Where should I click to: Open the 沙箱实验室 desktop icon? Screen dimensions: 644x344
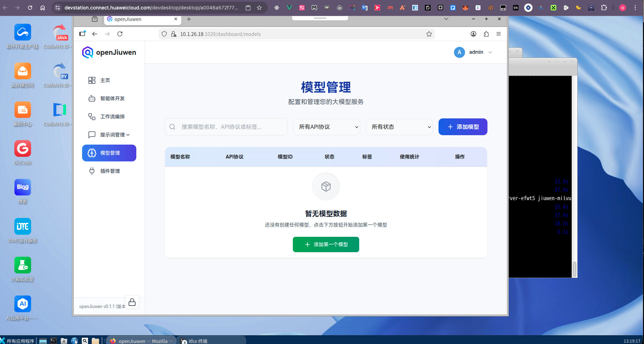tap(23, 269)
